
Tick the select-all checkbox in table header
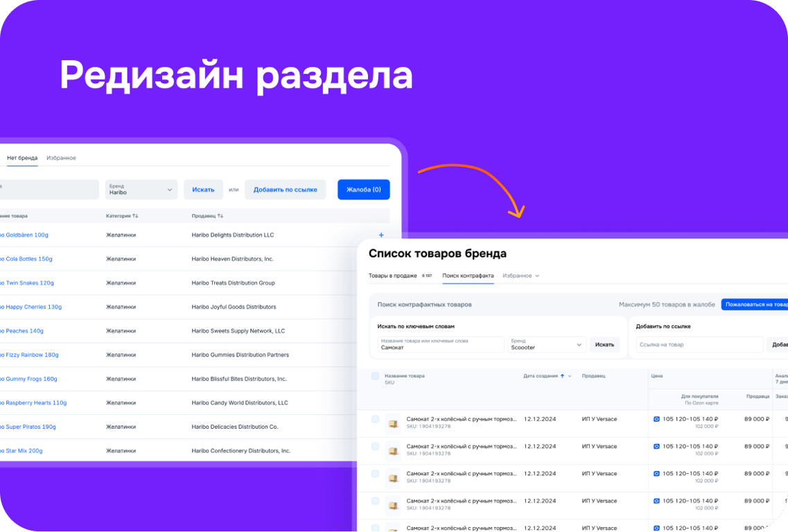(x=375, y=375)
